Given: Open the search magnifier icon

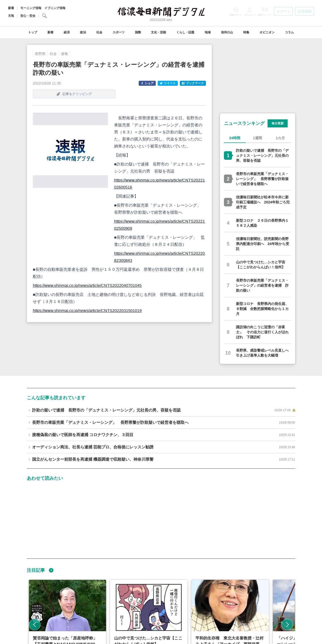Looking at the screenshot, I should [44, 16].
